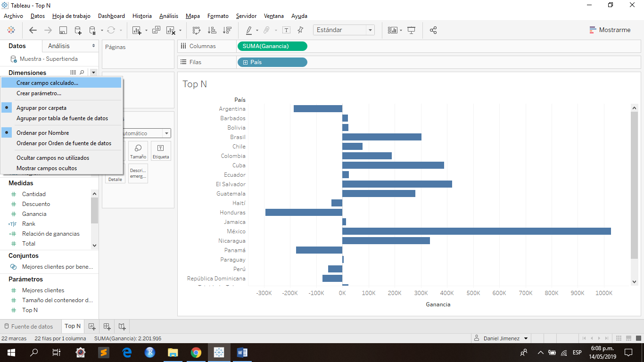Open the share workbook icon

(x=433, y=30)
